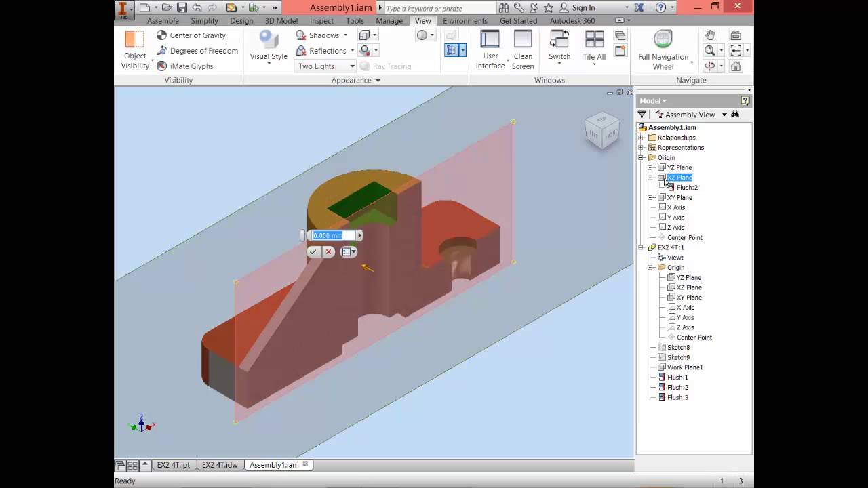Expand the YZ Plane node under Origin
This screenshot has width=868, height=488.
point(650,167)
